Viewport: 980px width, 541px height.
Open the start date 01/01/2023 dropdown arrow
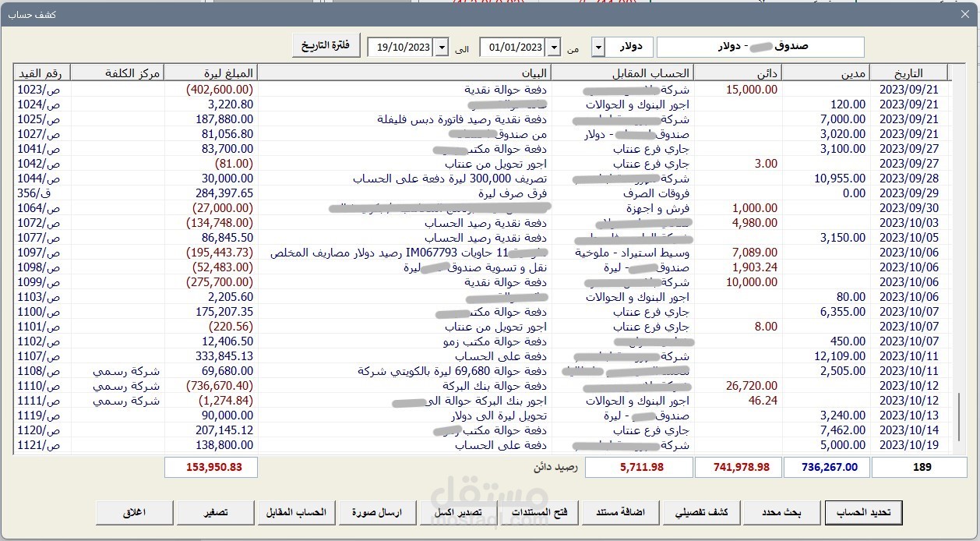tap(554, 48)
